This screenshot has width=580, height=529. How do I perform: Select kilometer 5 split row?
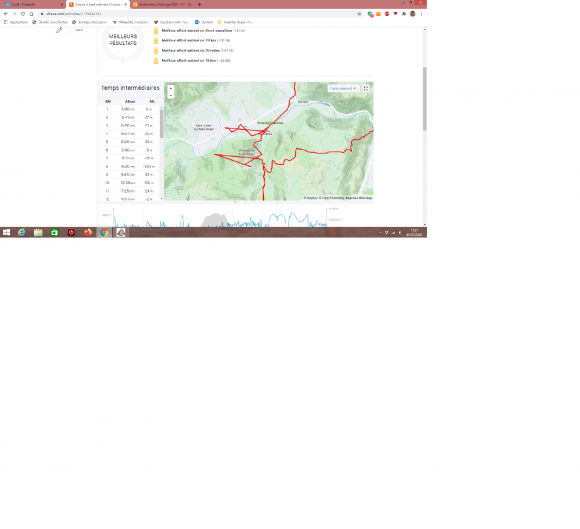129,142
